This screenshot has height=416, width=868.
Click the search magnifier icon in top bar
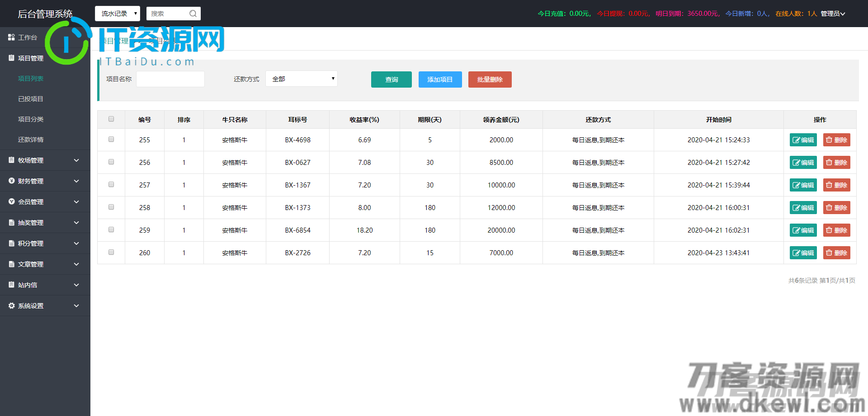pos(193,14)
